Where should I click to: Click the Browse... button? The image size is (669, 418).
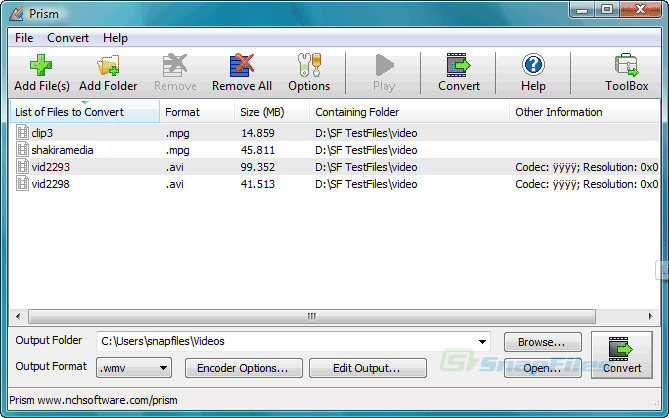tap(542, 342)
